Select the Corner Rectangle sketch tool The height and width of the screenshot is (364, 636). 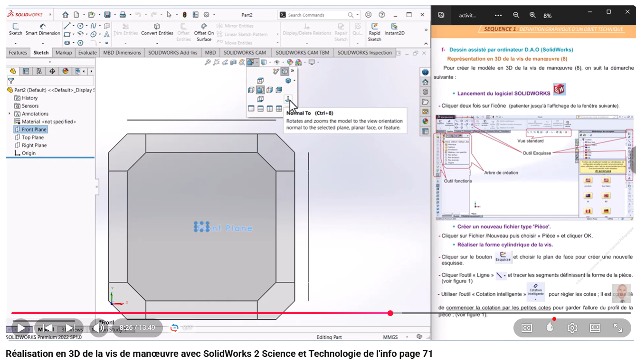[67, 34]
